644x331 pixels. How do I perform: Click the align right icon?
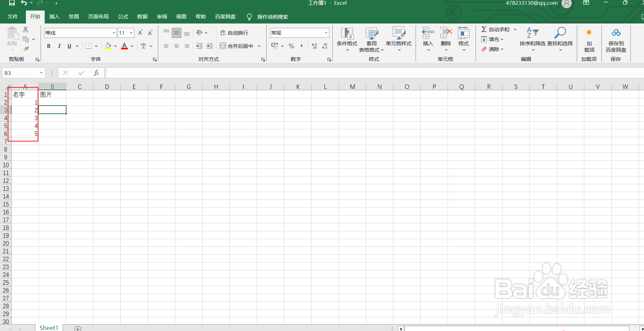[187, 46]
